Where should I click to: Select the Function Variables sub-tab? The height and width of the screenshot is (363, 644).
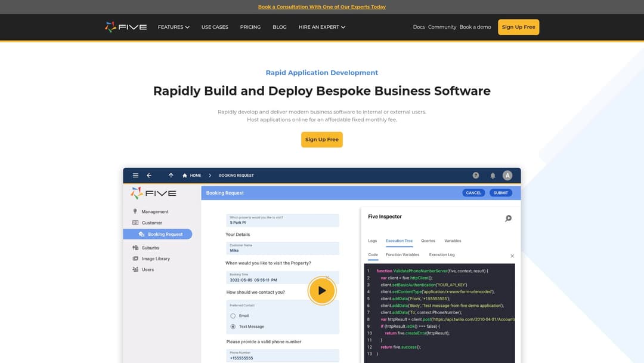click(x=402, y=255)
